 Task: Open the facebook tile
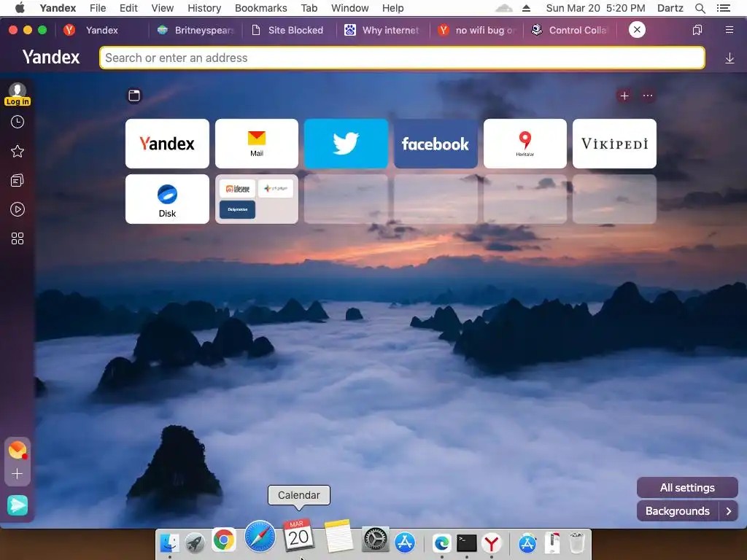pyautogui.click(x=436, y=144)
